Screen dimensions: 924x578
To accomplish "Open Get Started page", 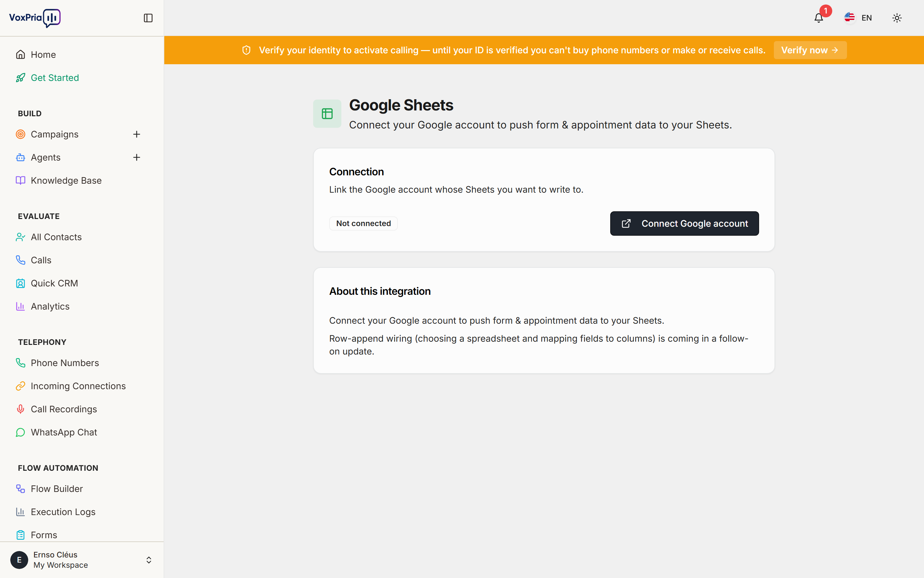I will pos(82,78).
